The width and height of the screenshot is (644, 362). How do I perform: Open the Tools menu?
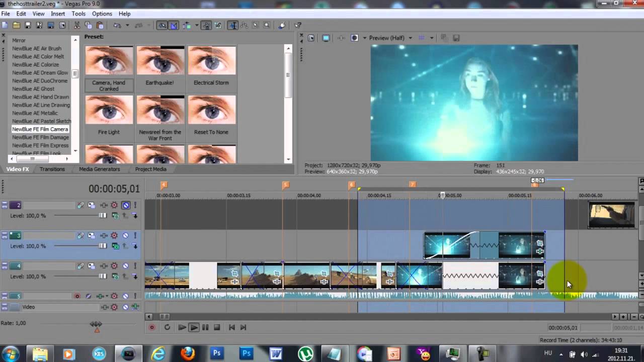click(78, 14)
